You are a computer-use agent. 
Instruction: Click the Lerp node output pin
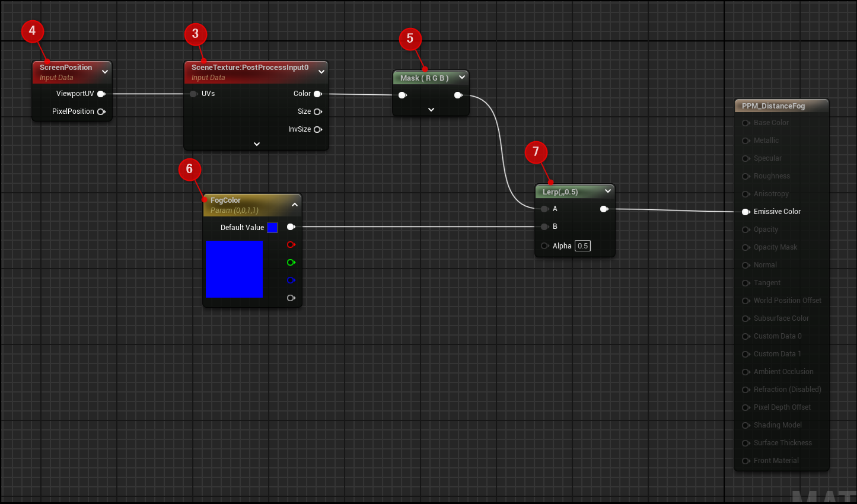[x=604, y=209]
